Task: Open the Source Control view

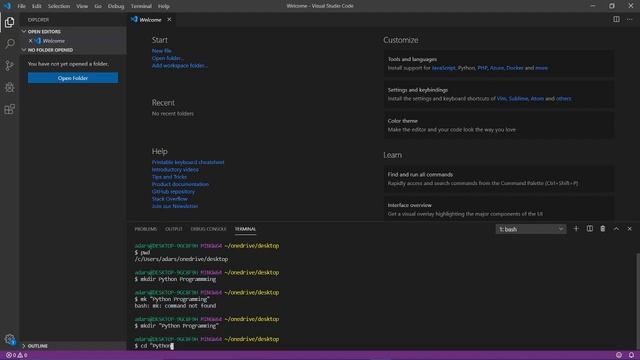Action: [9, 65]
